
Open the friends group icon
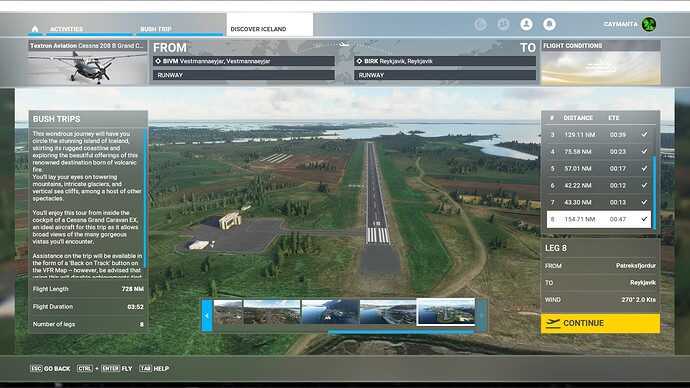pos(503,24)
